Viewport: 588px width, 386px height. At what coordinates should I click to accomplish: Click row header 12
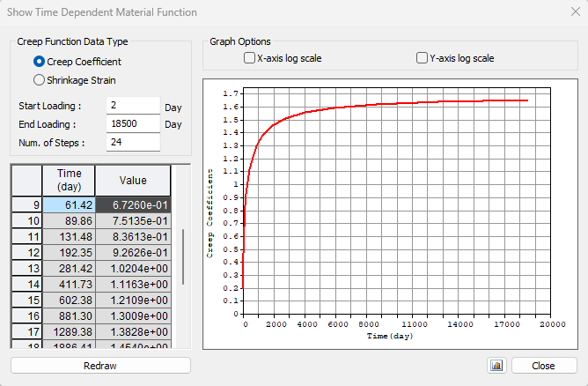27,252
